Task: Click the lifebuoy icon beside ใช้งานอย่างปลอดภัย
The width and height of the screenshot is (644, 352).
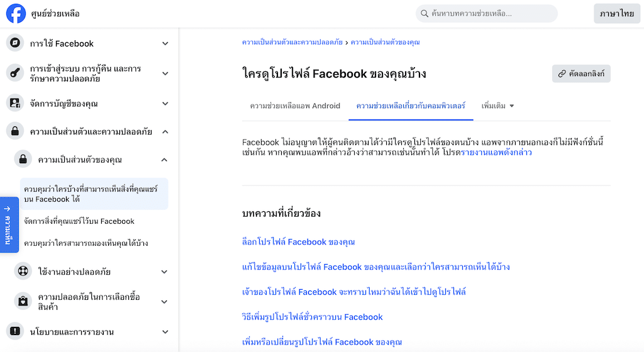Action: pyautogui.click(x=23, y=271)
